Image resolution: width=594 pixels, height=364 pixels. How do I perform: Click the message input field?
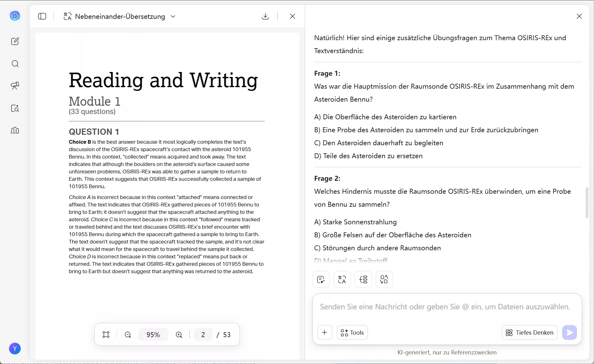point(445,307)
